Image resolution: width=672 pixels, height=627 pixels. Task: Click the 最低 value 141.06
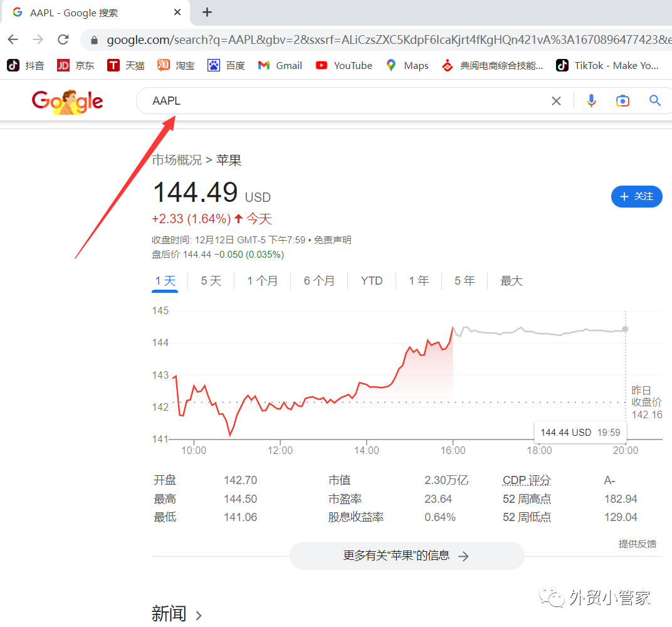point(241,517)
